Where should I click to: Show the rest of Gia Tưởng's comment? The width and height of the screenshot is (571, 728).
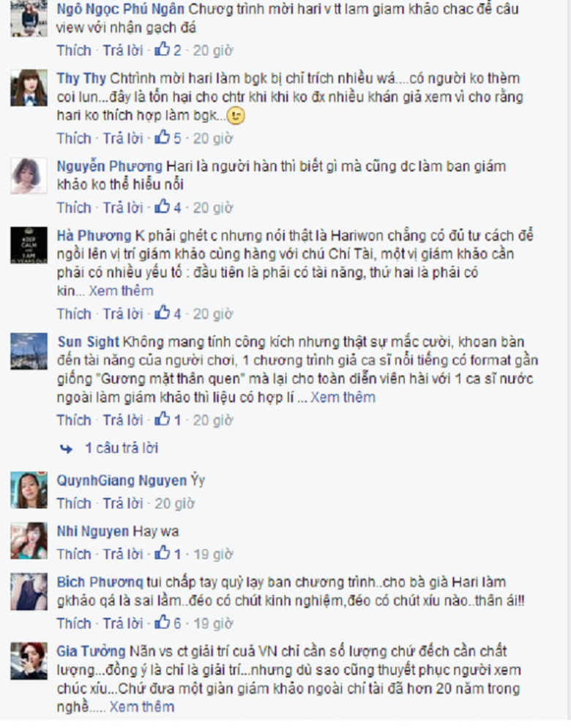pos(141,707)
